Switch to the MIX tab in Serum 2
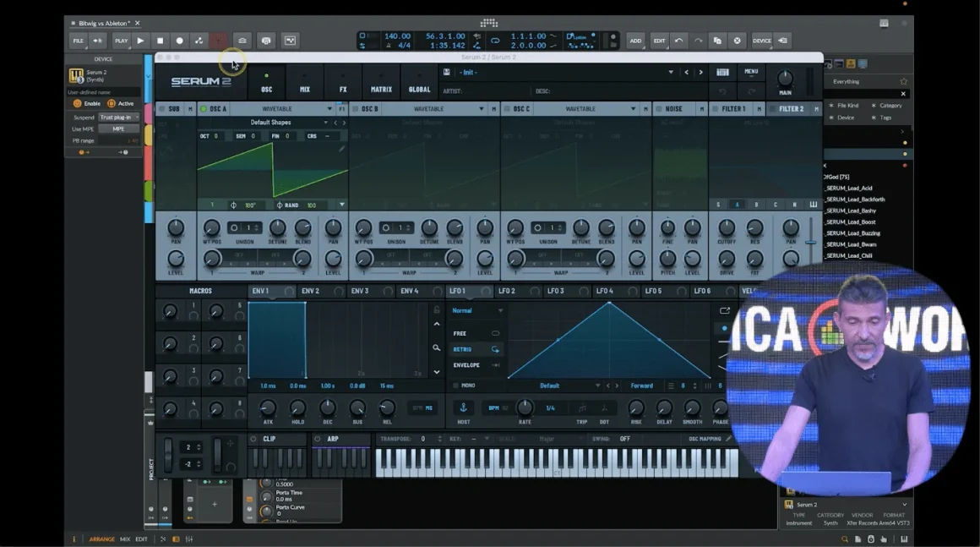Viewport: 980px width, 547px height. [x=305, y=88]
